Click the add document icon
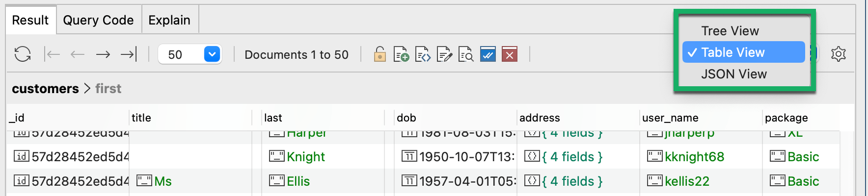868x196 pixels. pyautogui.click(x=401, y=54)
